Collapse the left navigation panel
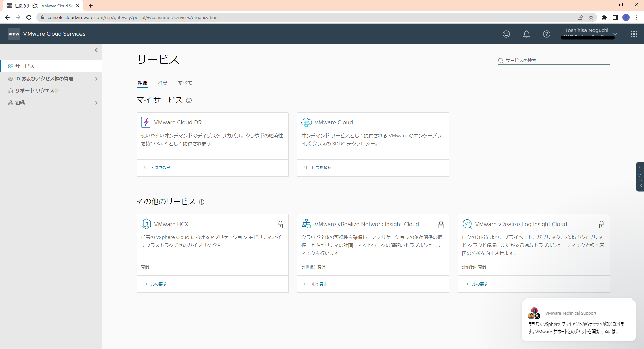Screen dimensions: 644x349 pyautogui.click(x=96, y=50)
